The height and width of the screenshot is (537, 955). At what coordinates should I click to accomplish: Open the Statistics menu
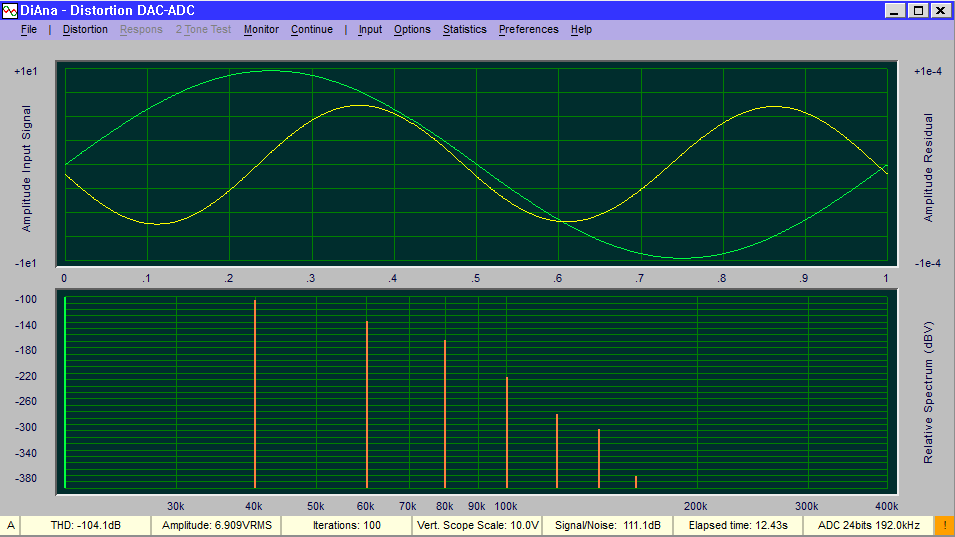[x=465, y=29]
